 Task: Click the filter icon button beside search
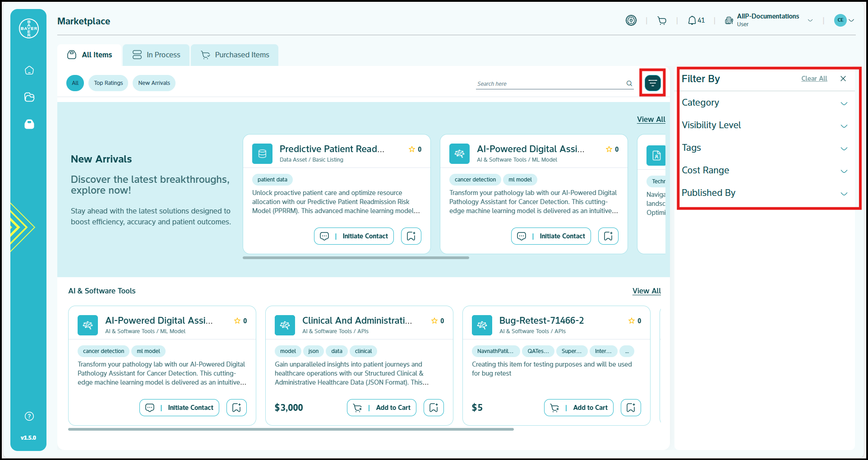click(652, 83)
